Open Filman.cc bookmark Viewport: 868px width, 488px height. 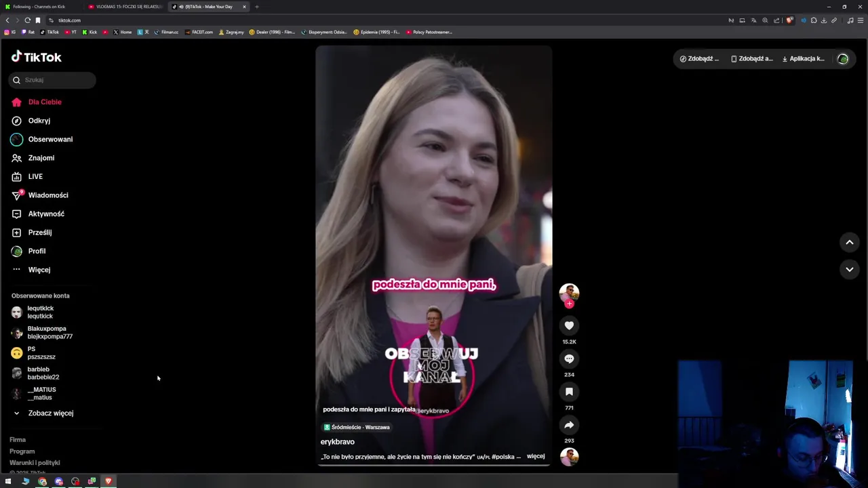(x=167, y=32)
